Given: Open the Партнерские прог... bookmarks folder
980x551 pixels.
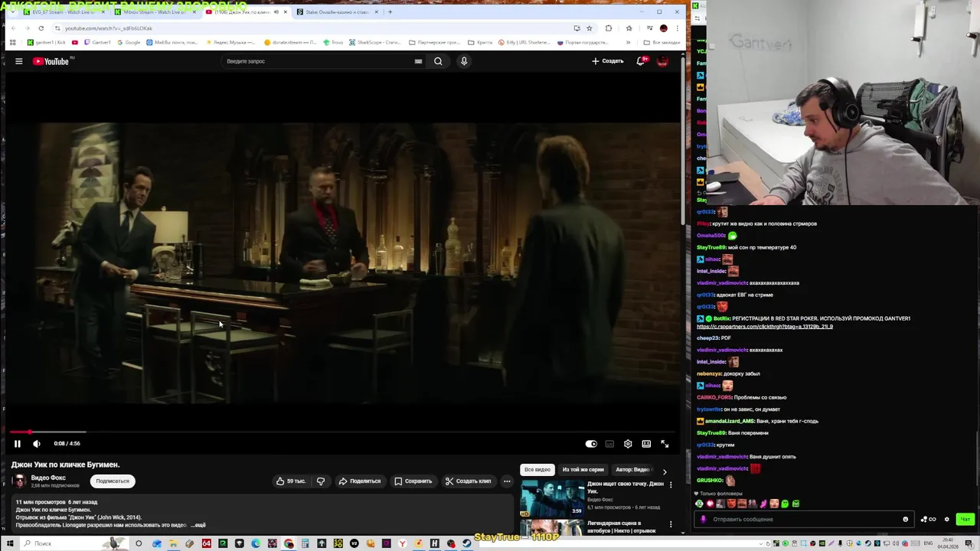Looking at the screenshot, I should coord(434,43).
